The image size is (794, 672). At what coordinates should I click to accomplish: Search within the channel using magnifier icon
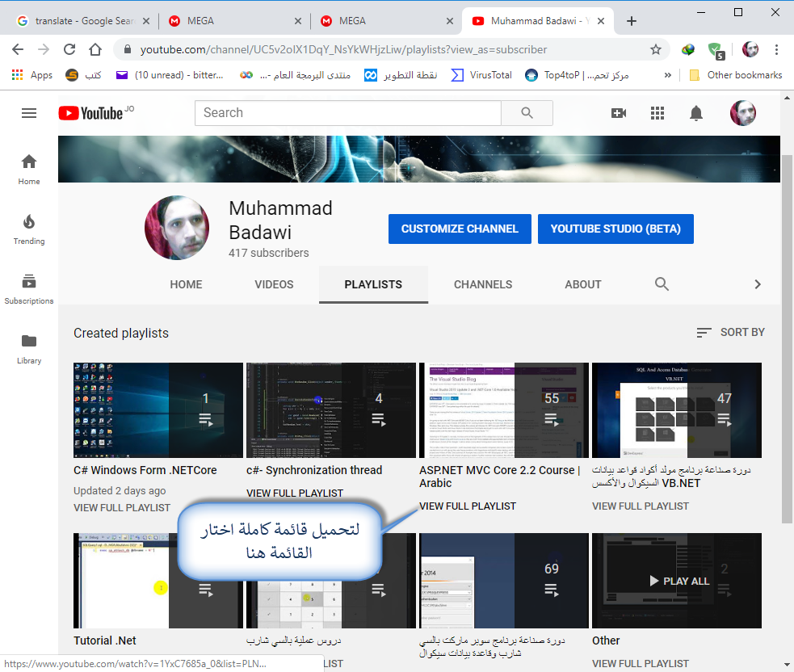662,284
